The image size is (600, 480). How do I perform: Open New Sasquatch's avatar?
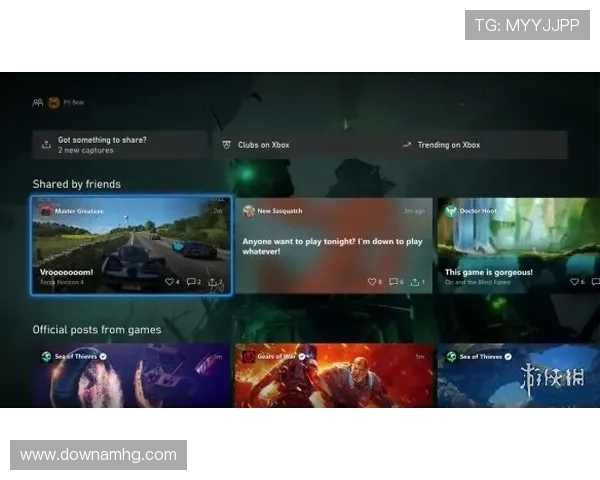coord(248,211)
